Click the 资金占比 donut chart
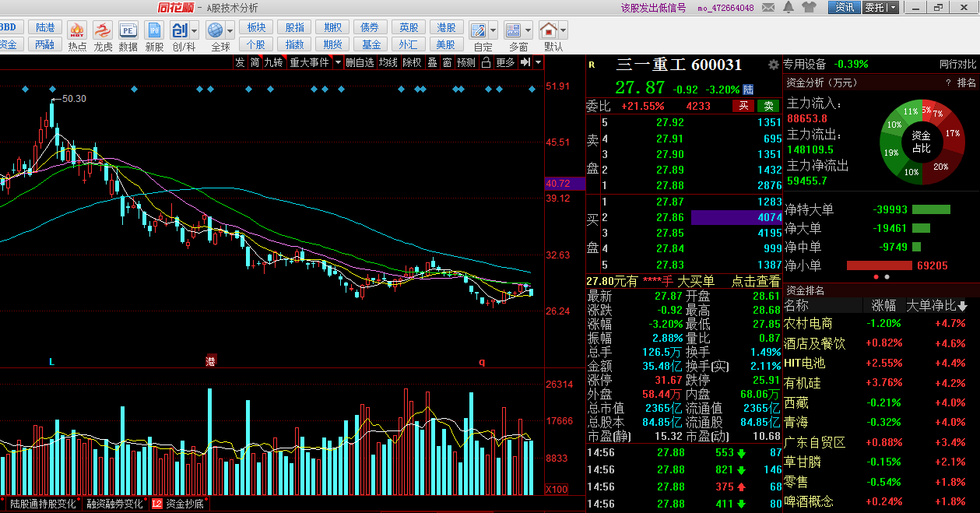The width and height of the screenshot is (980, 513). click(921, 142)
